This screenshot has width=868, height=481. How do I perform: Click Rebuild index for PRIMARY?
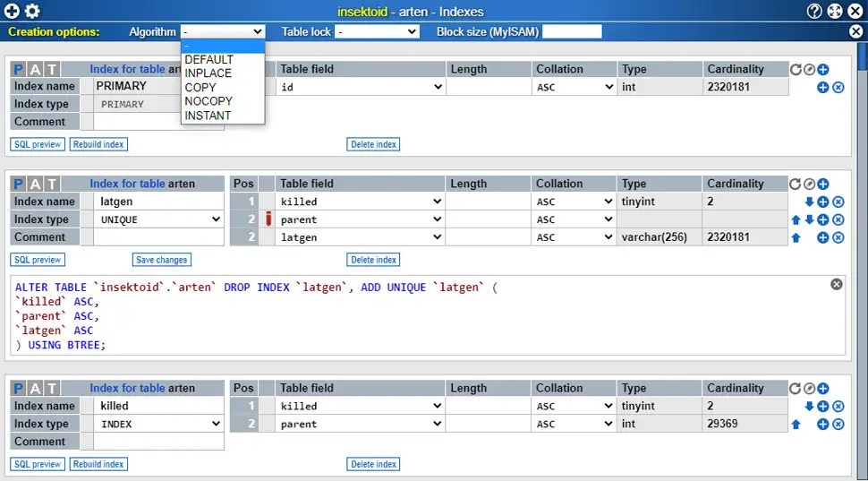[x=98, y=144]
